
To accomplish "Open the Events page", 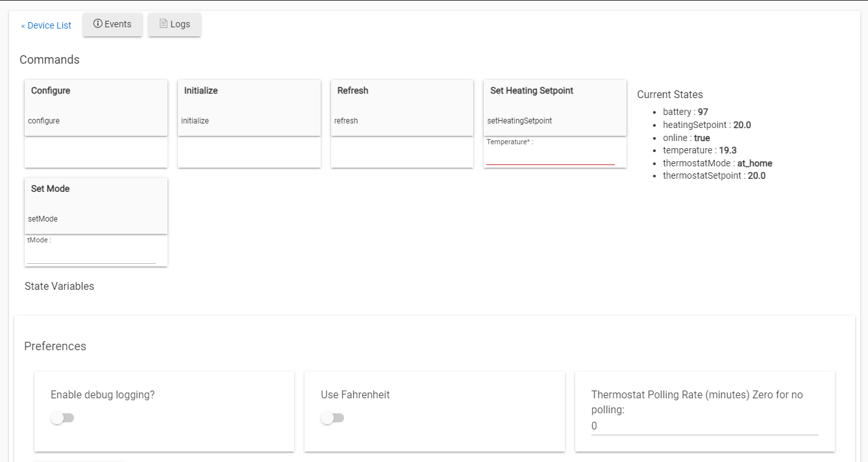I will 112,24.
